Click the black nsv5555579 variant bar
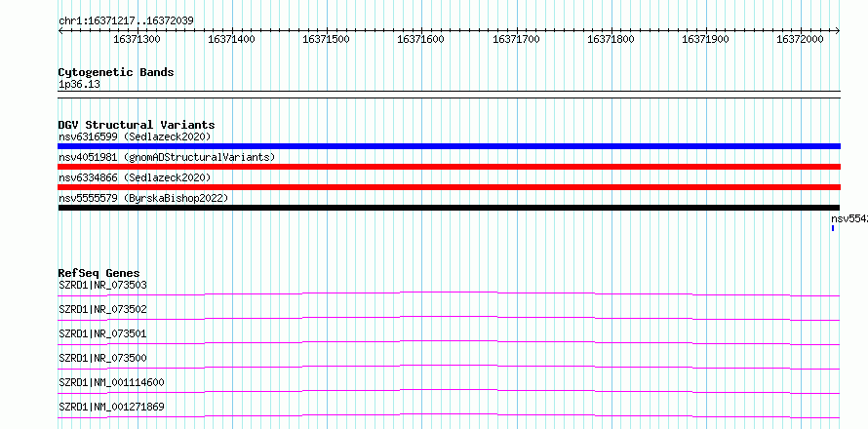Screen dimensions: 868x429 (x=449, y=208)
